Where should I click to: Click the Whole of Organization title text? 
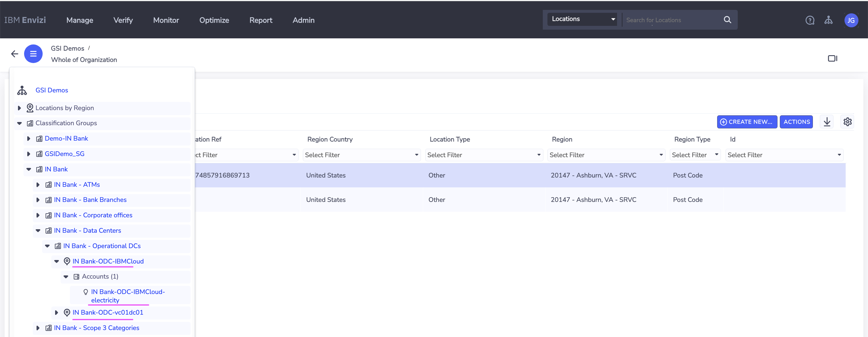[84, 60]
